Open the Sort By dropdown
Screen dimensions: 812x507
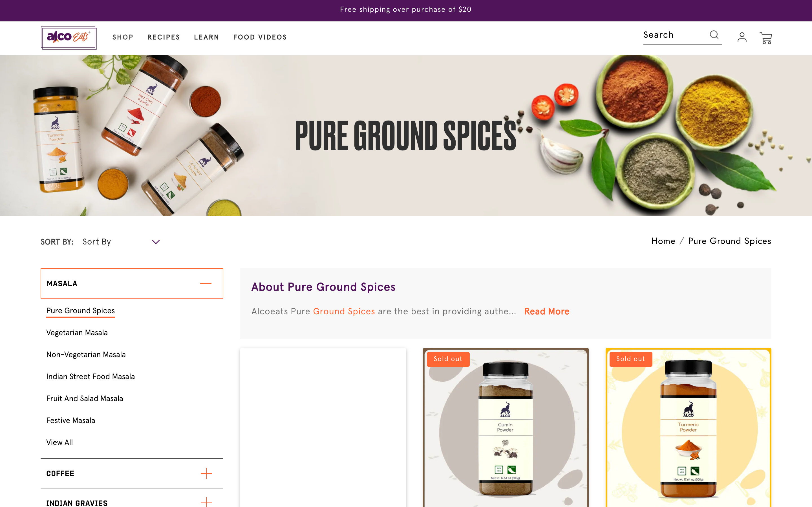pyautogui.click(x=121, y=242)
